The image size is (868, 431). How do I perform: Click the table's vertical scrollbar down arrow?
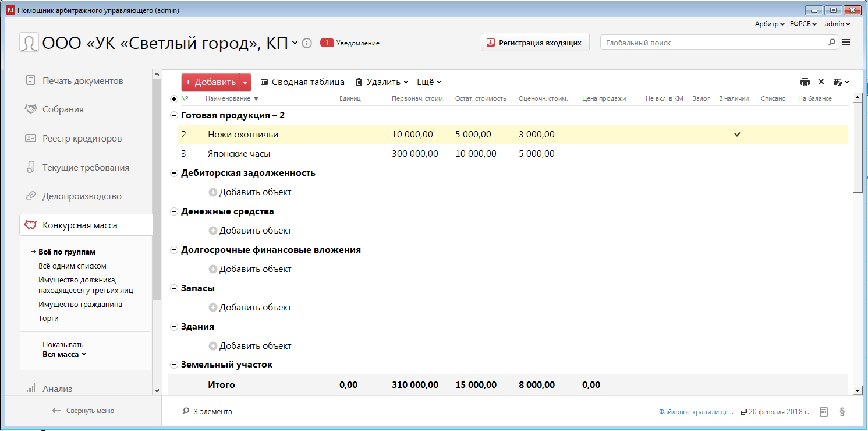point(858,390)
